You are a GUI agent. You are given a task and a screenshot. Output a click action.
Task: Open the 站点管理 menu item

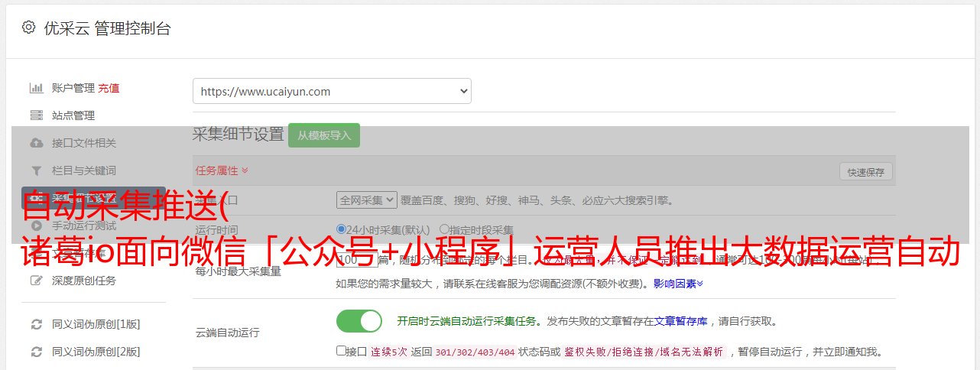[x=73, y=115]
